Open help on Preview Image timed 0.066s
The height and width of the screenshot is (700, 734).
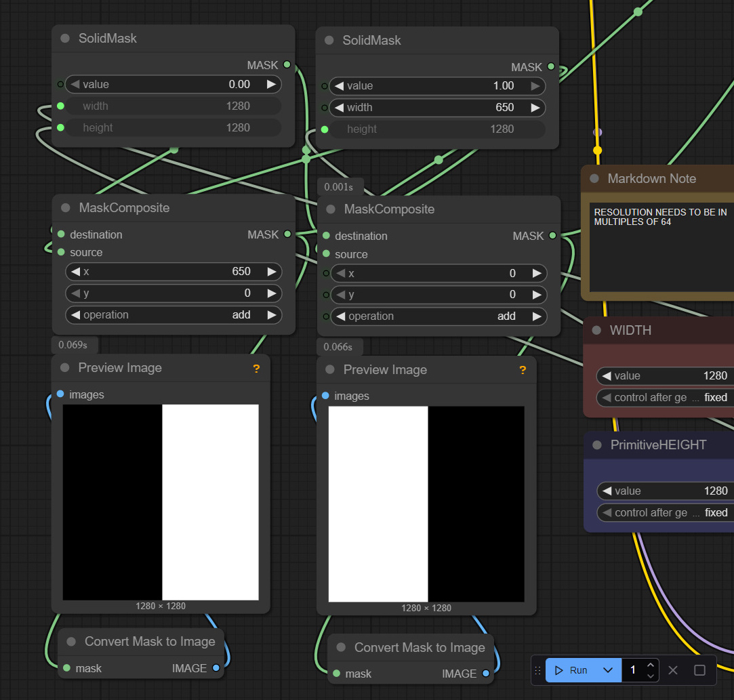coord(523,370)
